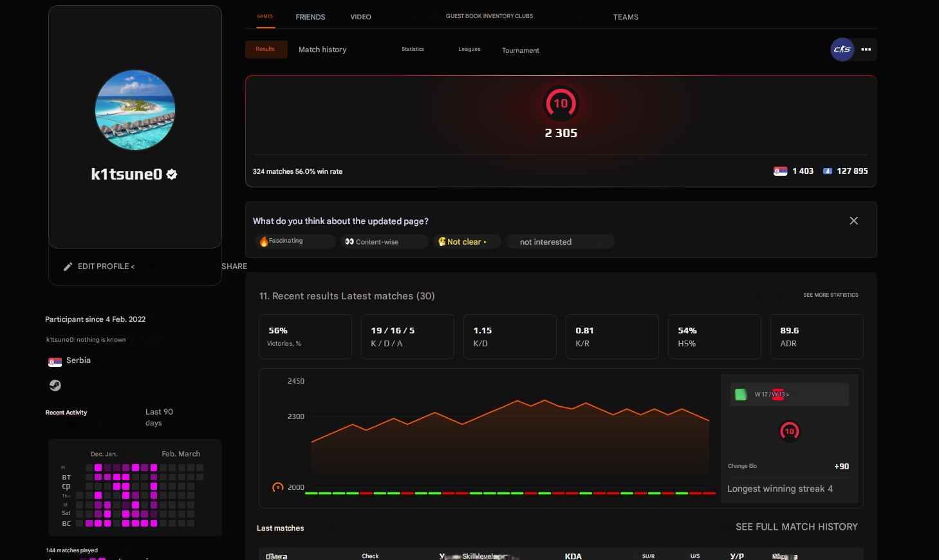
Task: Open the three-dot options menu
Action: pyautogui.click(x=866, y=50)
